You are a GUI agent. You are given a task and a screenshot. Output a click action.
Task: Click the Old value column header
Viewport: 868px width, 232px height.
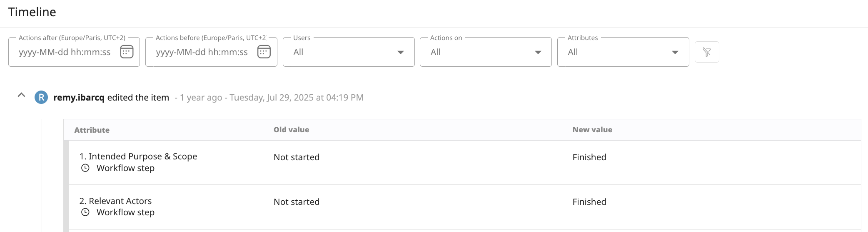[x=291, y=130]
